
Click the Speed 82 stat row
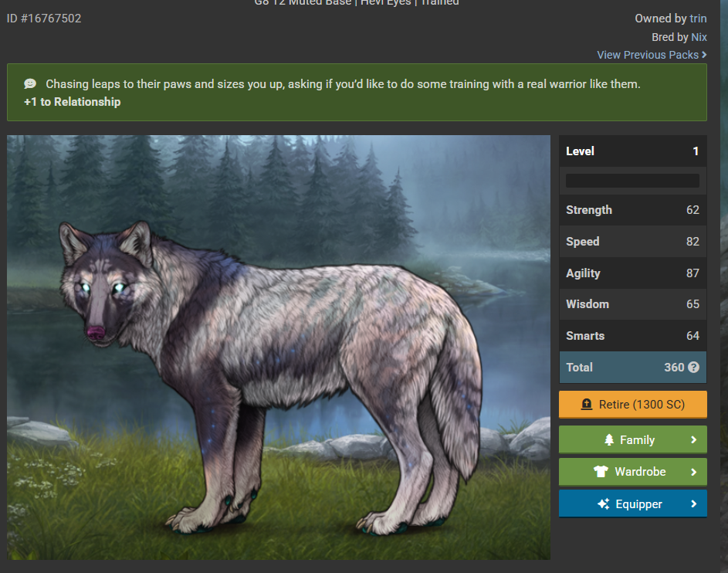(x=633, y=242)
